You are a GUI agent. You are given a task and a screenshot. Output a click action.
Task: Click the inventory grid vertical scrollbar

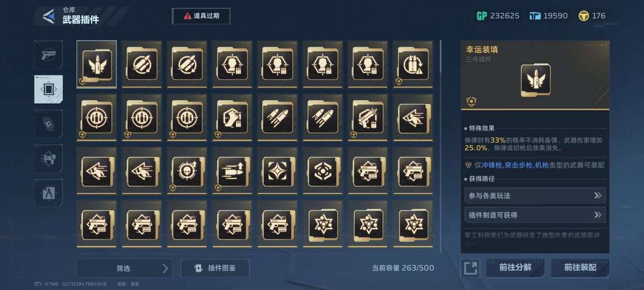[x=441, y=146]
